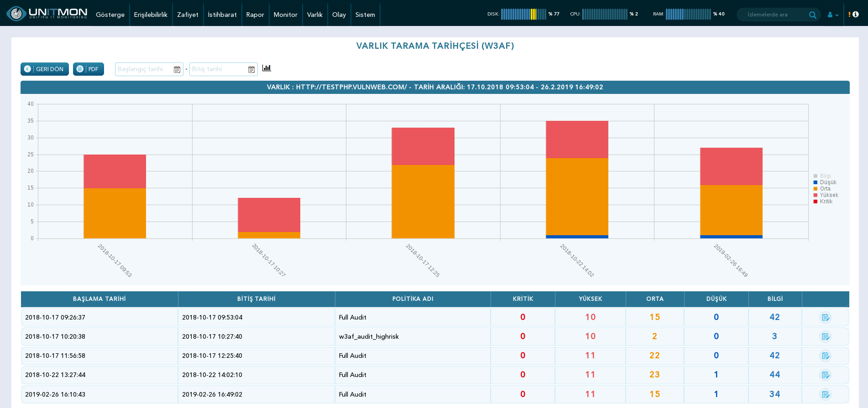Viewport: 868px width, 408px height.
Task: Click the 2018-10-17 12:25 chart bar
Action: click(x=423, y=183)
